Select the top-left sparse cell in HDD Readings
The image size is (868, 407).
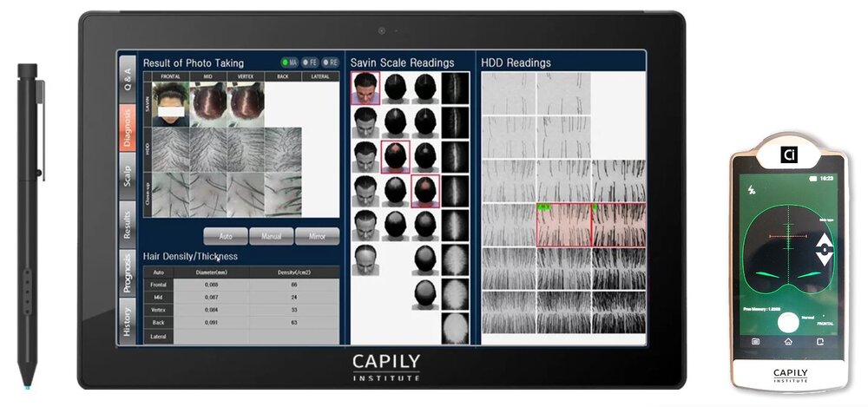coord(509,93)
